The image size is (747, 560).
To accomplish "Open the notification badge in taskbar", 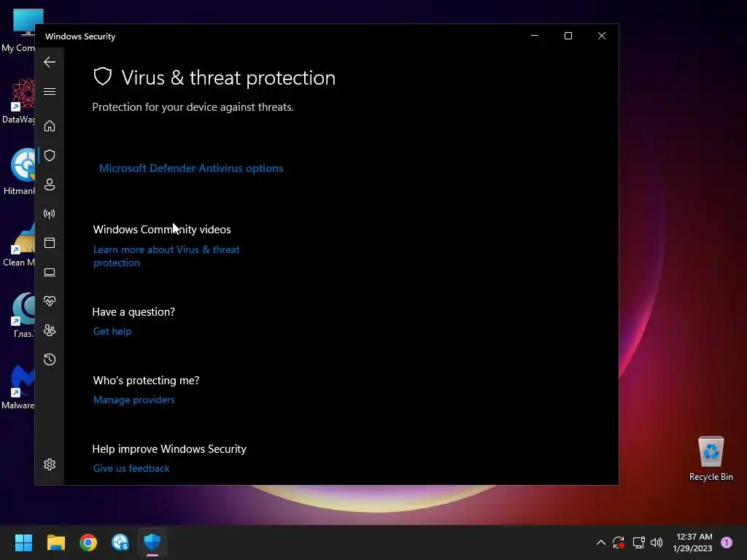I will click(x=727, y=542).
